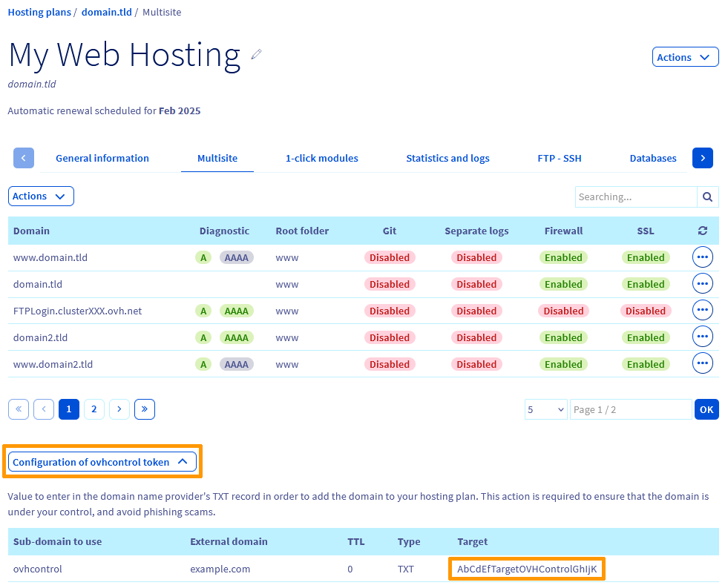Open the FTP - SSH tab
Image resolution: width=728 pixels, height=588 pixels.
(x=560, y=158)
